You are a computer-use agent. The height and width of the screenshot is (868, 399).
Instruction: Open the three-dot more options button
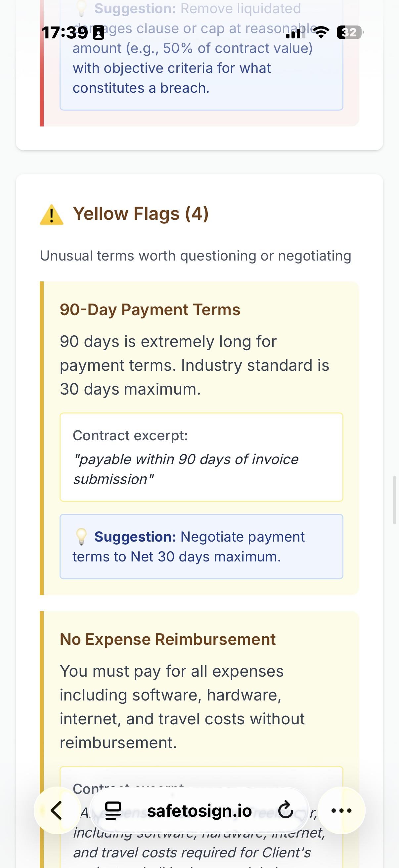[341, 810]
